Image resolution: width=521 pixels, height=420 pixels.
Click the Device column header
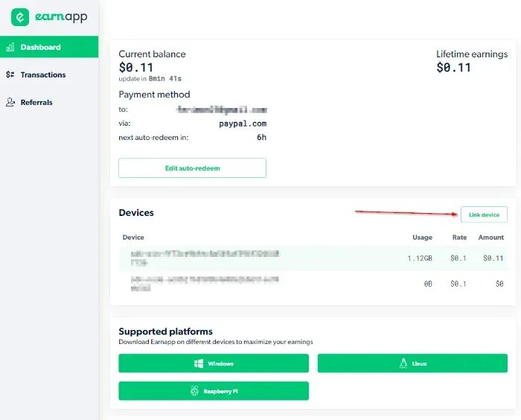(x=133, y=238)
